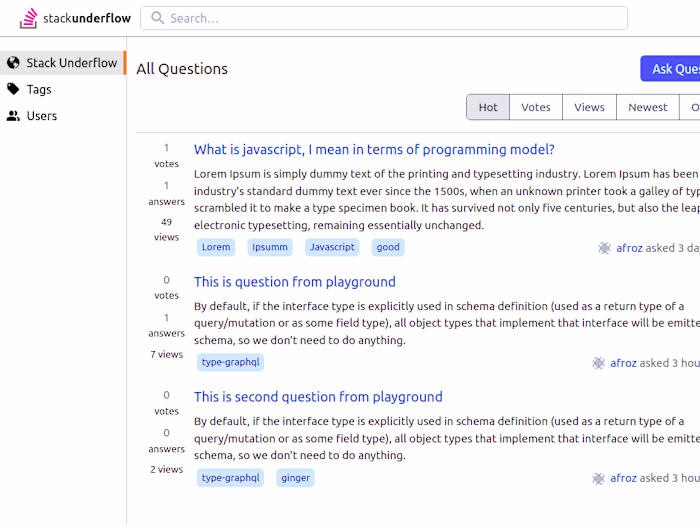The image size is (700, 525).
Task: Open "This is second question from playground"
Action: pyautogui.click(x=318, y=397)
